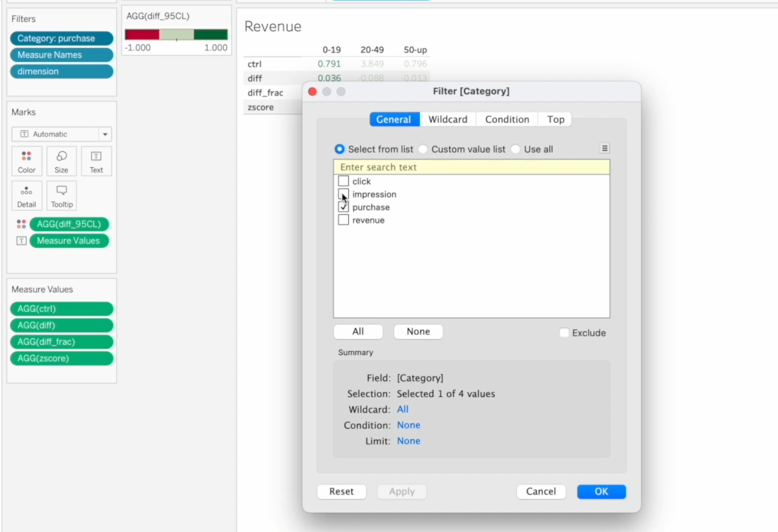Image resolution: width=778 pixels, height=532 pixels.
Task: Select the 'Select from list' radio option
Action: tap(339, 149)
